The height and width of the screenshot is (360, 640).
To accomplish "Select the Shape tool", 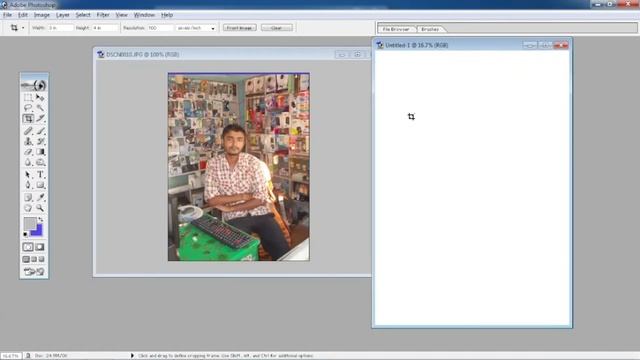I will pyautogui.click(x=40, y=185).
